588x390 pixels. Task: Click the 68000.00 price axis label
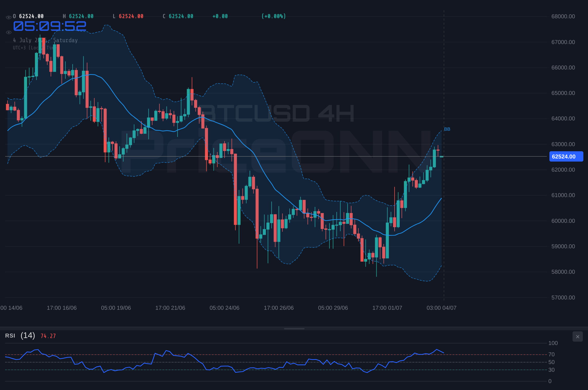[x=563, y=16]
